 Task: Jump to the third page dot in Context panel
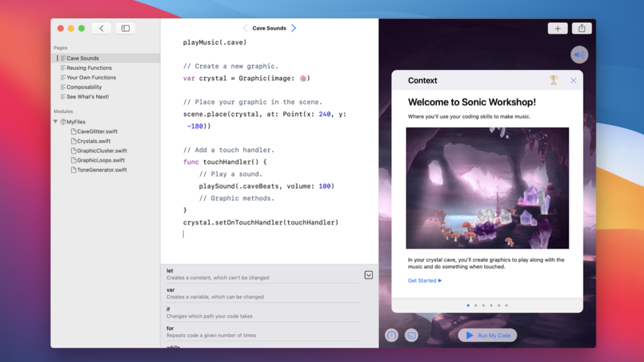(483, 305)
